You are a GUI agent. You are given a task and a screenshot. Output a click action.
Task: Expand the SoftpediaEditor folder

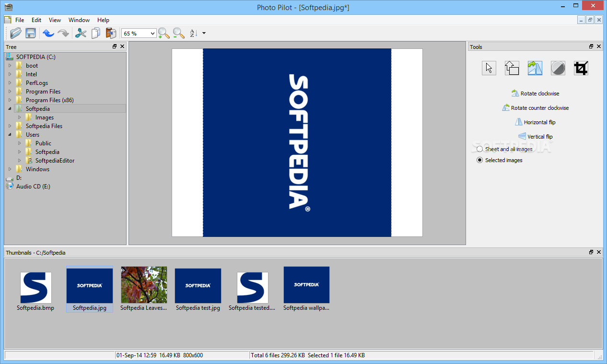(x=19, y=161)
